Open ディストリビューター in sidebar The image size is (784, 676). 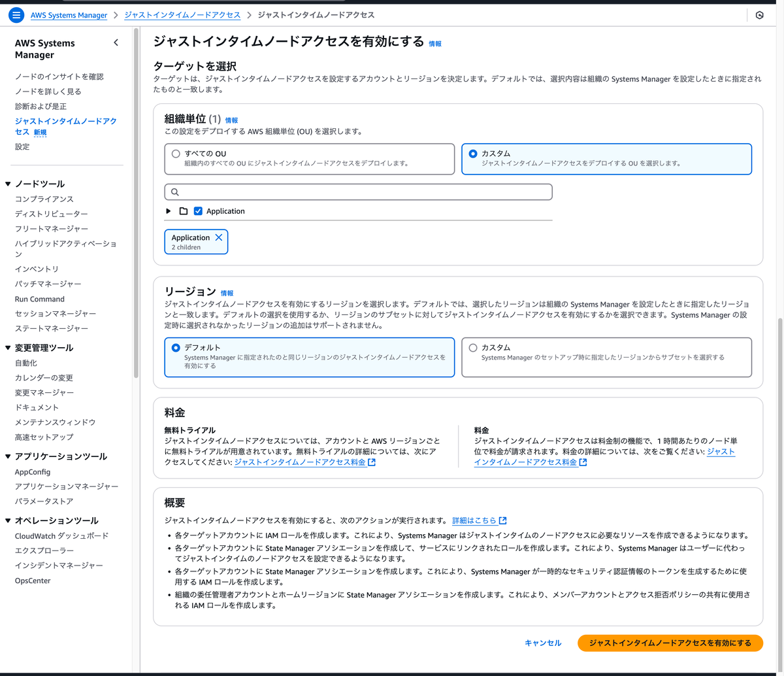pyautogui.click(x=52, y=214)
